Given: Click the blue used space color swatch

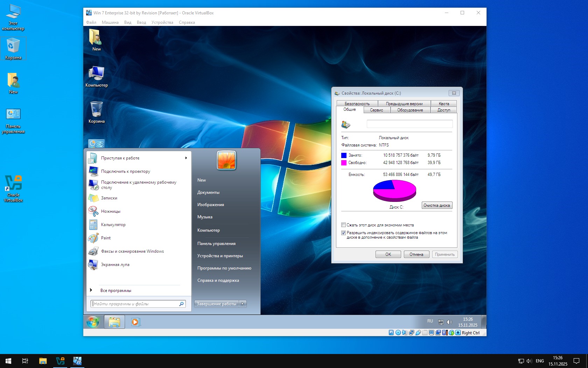Looking at the screenshot, I should [344, 155].
